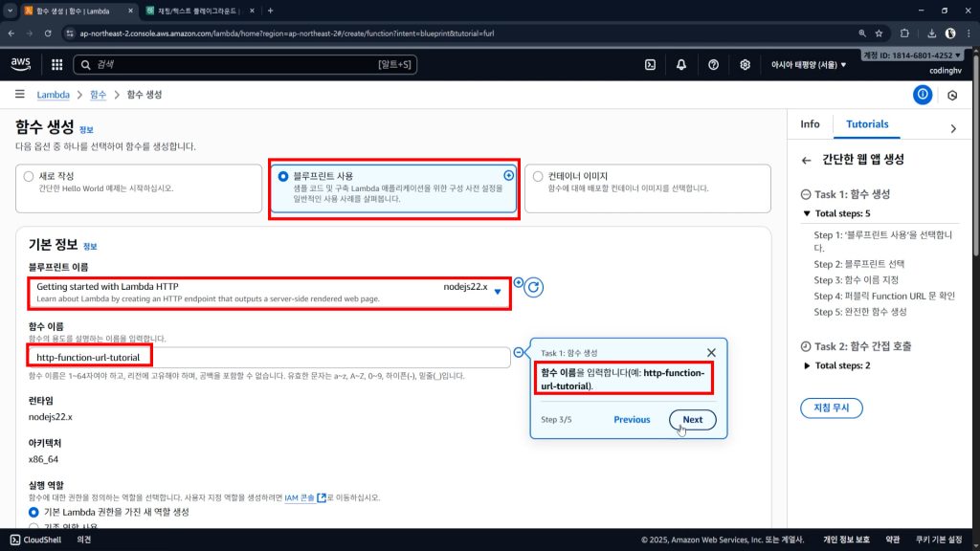
Task: Click the 지침 무시 button
Action: pos(832,408)
